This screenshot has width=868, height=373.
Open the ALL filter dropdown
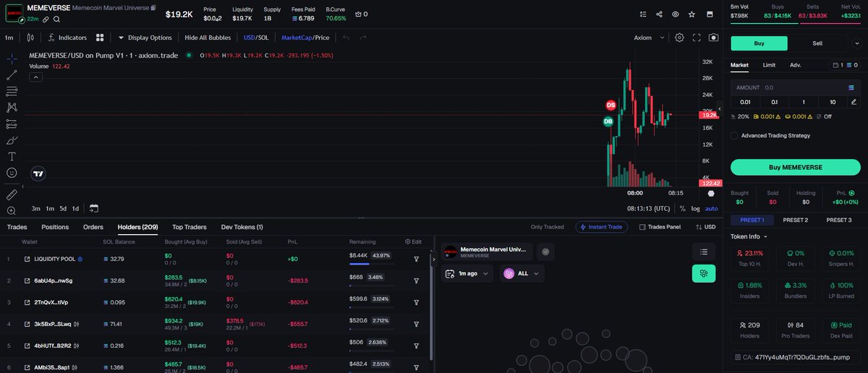tap(522, 274)
